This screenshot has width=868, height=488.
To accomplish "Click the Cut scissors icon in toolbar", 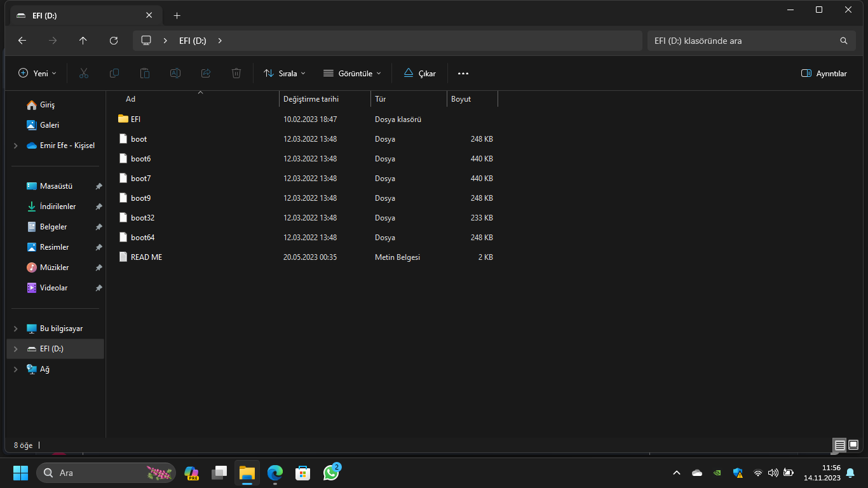I will coord(84,73).
